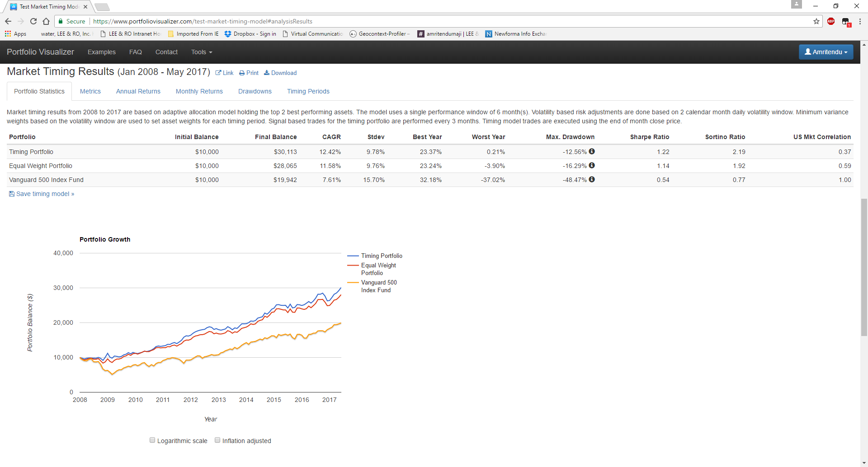868x467 pixels.
Task: Print the market timing results
Action: [x=249, y=73]
